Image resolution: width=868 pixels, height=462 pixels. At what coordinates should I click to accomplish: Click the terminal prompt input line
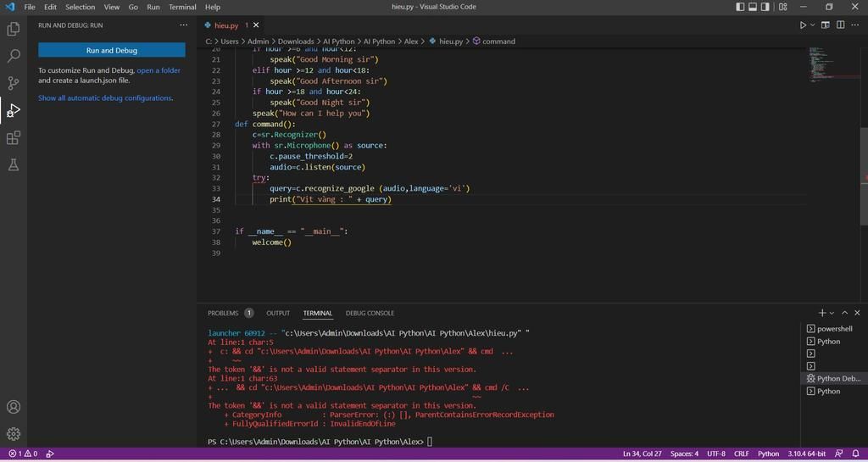tap(320, 442)
